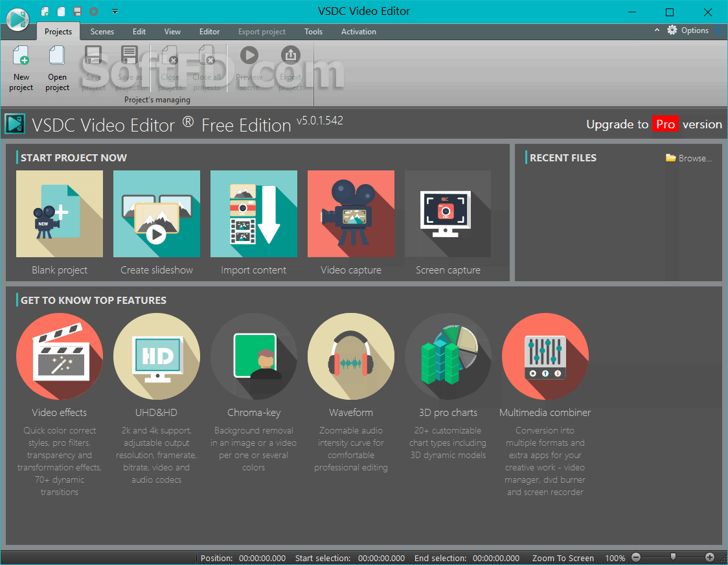
Task: Click the End selection timecode
Action: pyautogui.click(x=496, y=558)
